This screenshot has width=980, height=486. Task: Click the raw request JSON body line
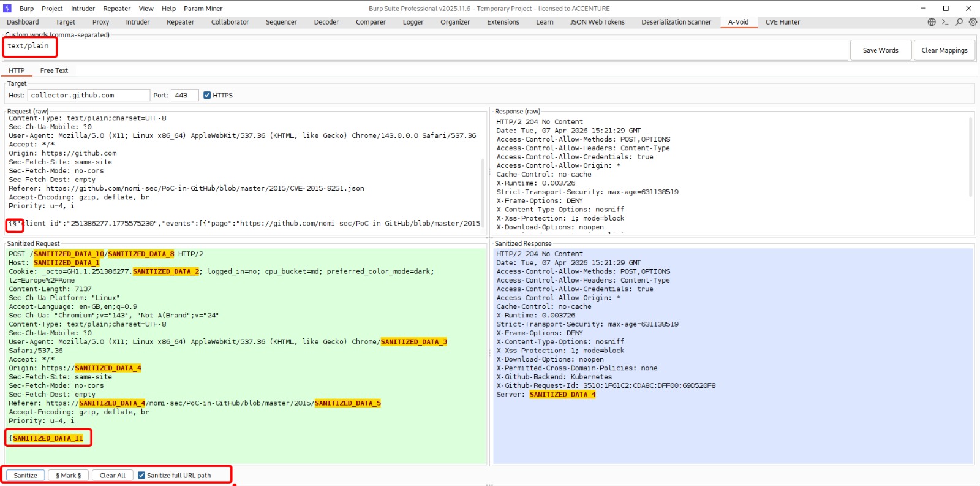pyautogui.click(x=244, y=223)
